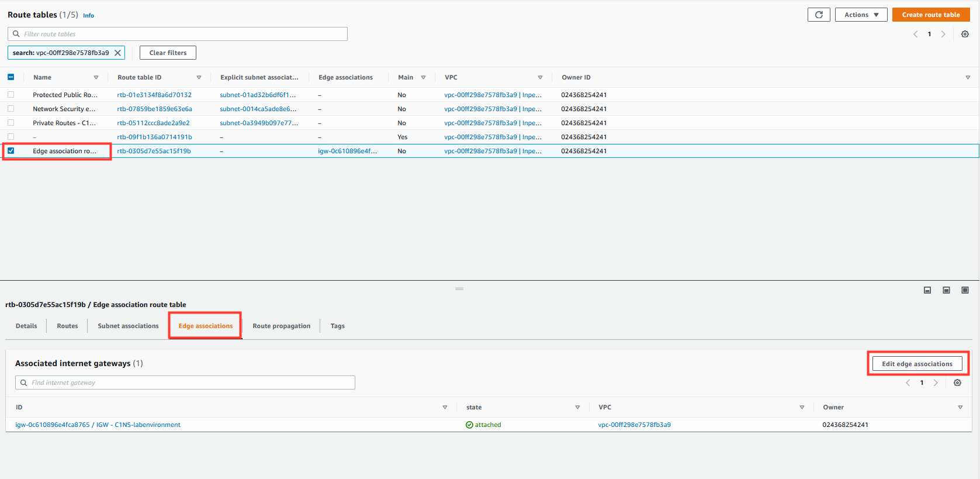Open vpc-00ff298e7578fb3a9 link in gateways table
This screenshot has width=980, height=479.
634,425
